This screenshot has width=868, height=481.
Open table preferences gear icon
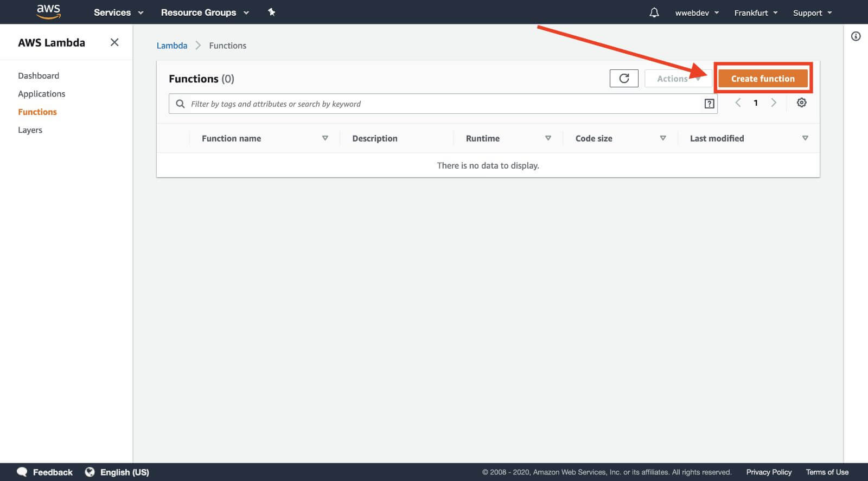tap(801, 102)
